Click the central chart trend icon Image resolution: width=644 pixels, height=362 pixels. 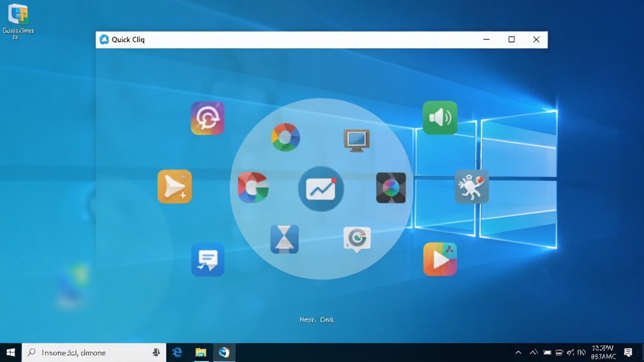(321, 189)
